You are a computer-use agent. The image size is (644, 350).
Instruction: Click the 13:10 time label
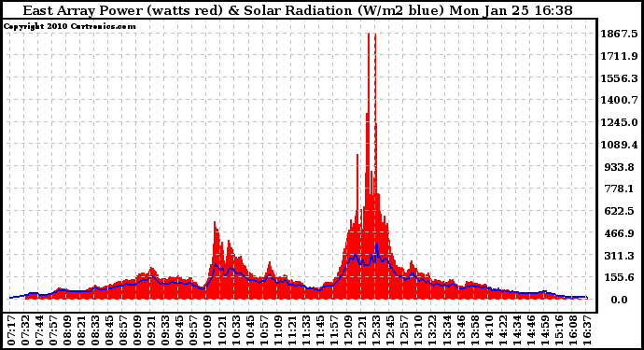(x=418, y=330)
